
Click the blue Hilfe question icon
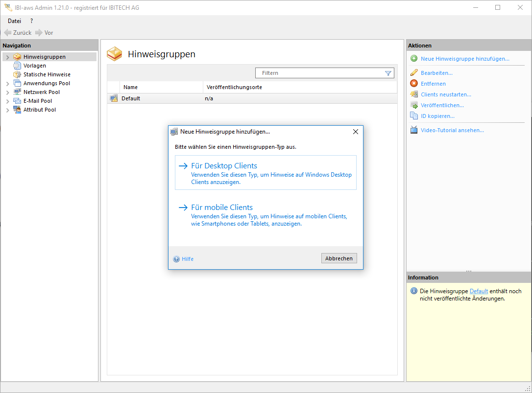pos(176,259)
